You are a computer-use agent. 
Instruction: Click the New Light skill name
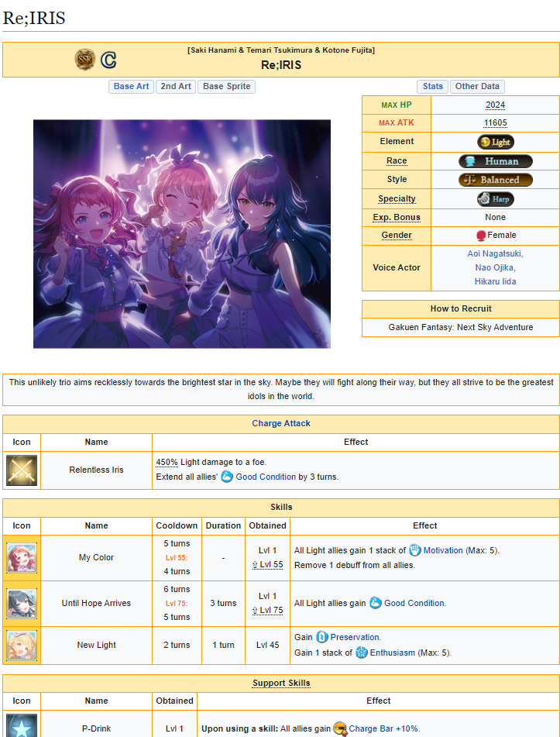click(96, 646)
